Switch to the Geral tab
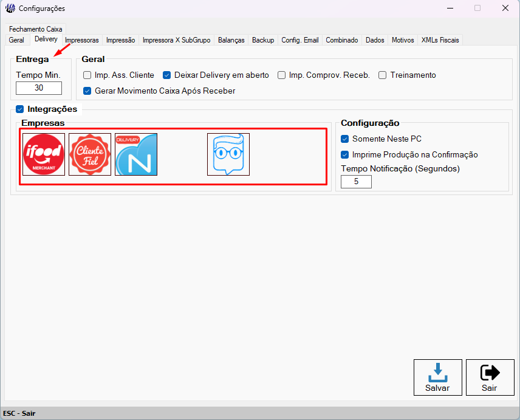 click(16, 40)
